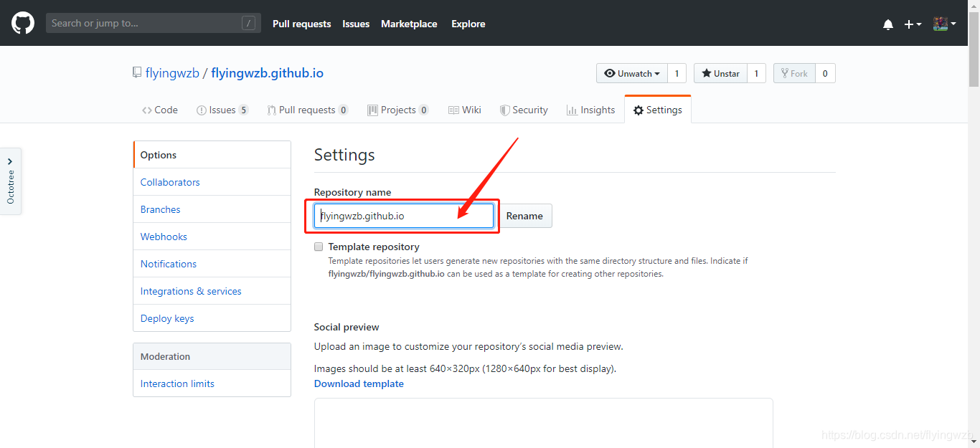Viewport: 980px width, 448px height.
Task: Open Collaborators in the settings sidebar
Action: click(212, 182)
